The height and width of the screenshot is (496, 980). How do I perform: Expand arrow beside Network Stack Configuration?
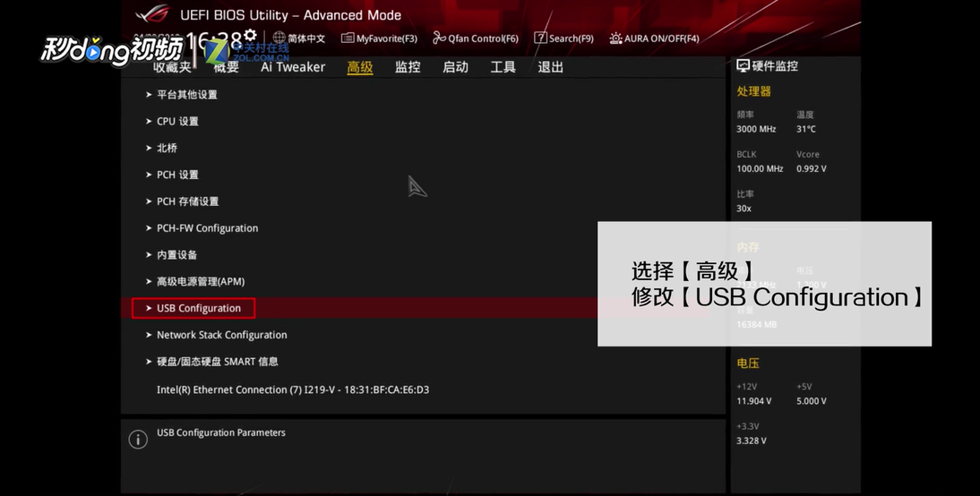coord(149,335)
